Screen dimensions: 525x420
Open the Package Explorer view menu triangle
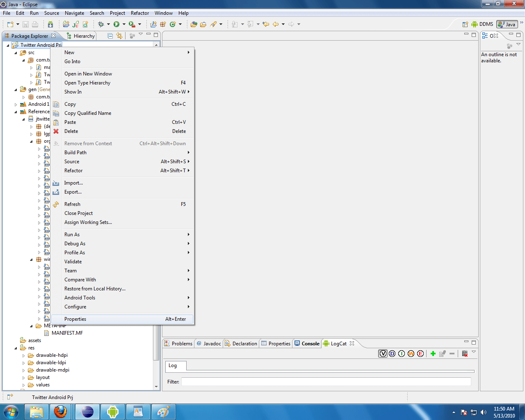pyautogui.click(x=141, y=34)
